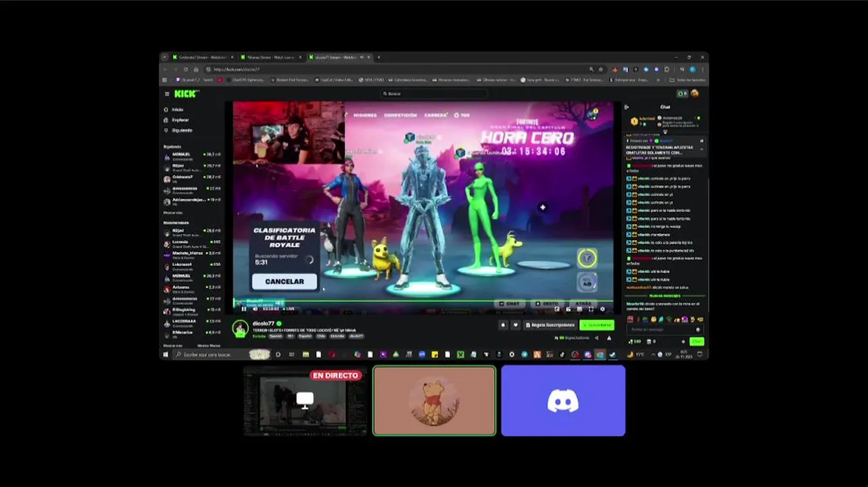Switch to the first Kick stream tab
868x487 pixels.
tap(201, 57)
